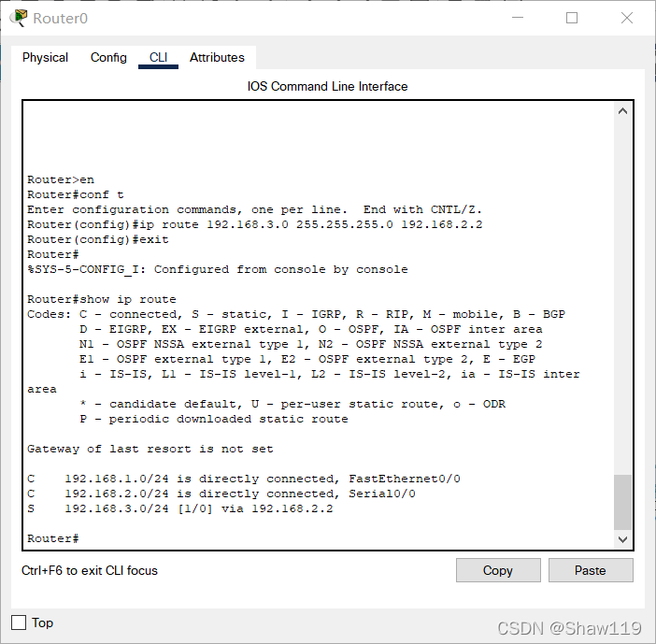Open the Physical tab
Image resolution: width=656 pixels, height=644 pixels.
(x=45, y=57)
